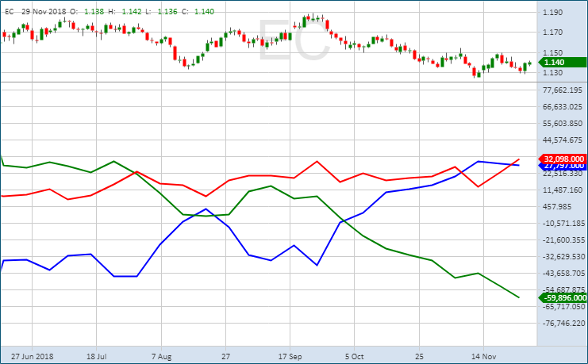Screen dimensions: 588x364
Task: Select the -76,746.220 indicator axis label
Action: [563, 324]
